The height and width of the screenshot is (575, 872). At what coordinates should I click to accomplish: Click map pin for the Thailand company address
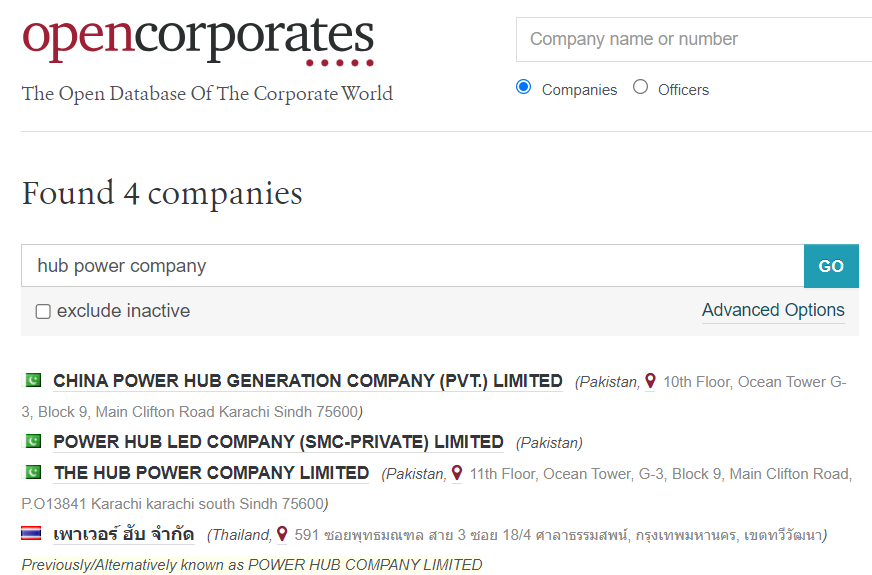coord(282,534)
